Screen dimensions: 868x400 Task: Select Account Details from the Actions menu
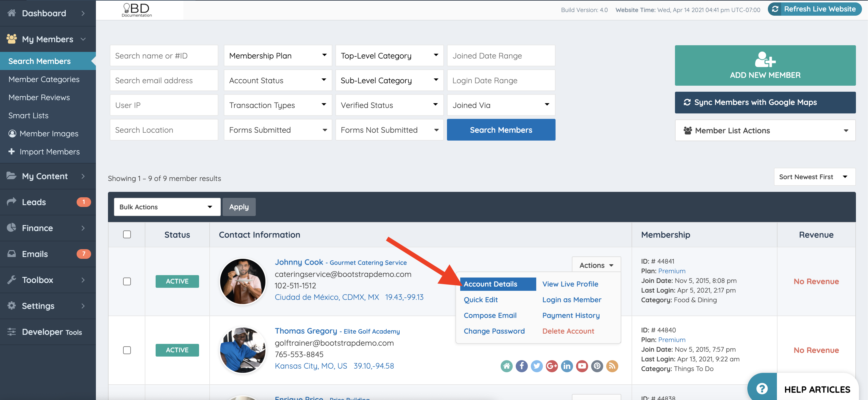point(490,284)
